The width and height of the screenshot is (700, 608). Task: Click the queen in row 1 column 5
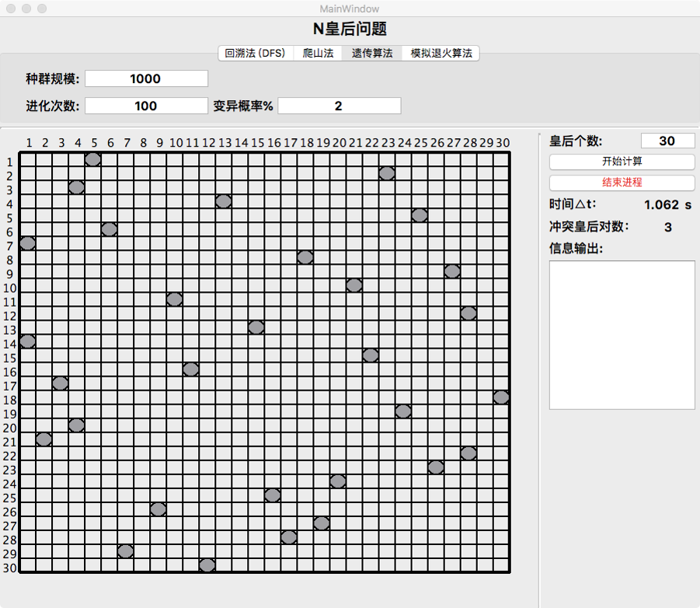93,159
